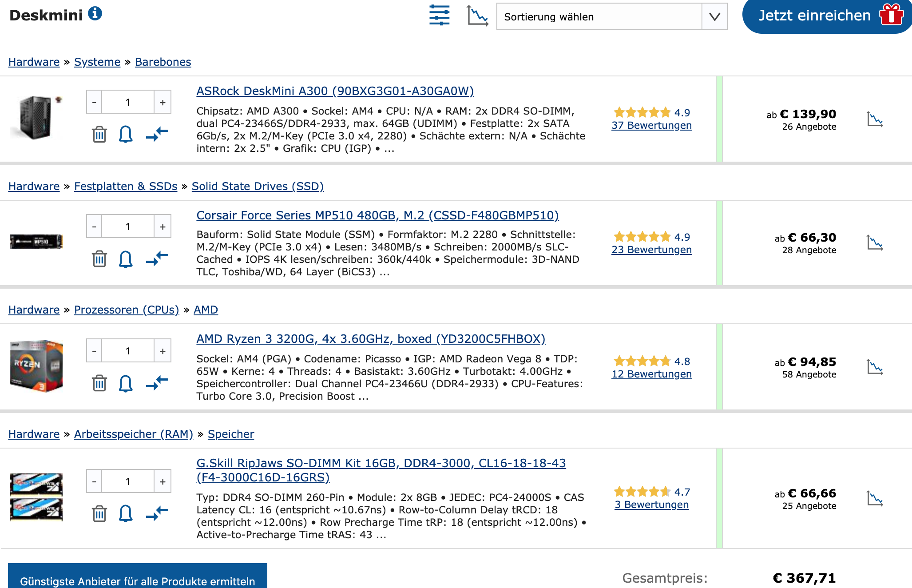912x588 pixels.
Task: Click swap arrows icon for Ryzen 3 3200G
Action: pos(157,382)
